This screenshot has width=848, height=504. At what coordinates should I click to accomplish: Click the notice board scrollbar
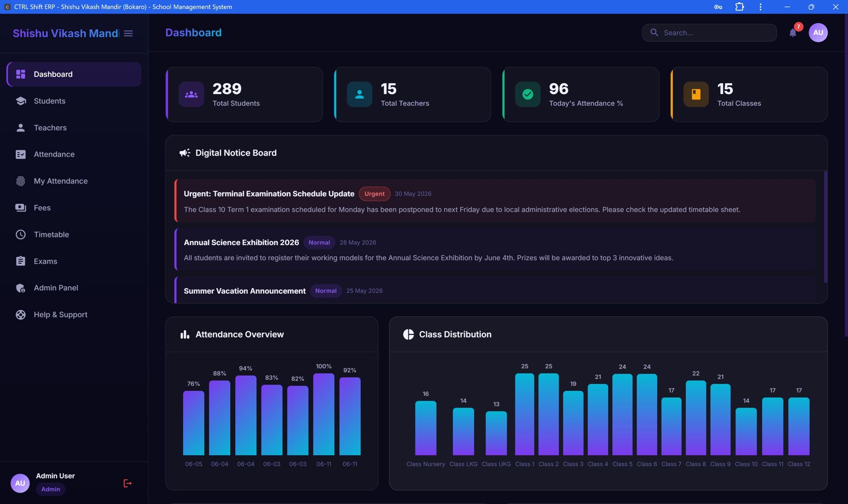825,227
